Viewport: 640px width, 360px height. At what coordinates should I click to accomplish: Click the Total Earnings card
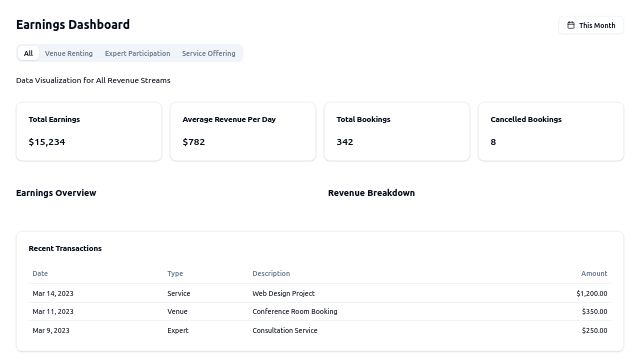point(89,131)
